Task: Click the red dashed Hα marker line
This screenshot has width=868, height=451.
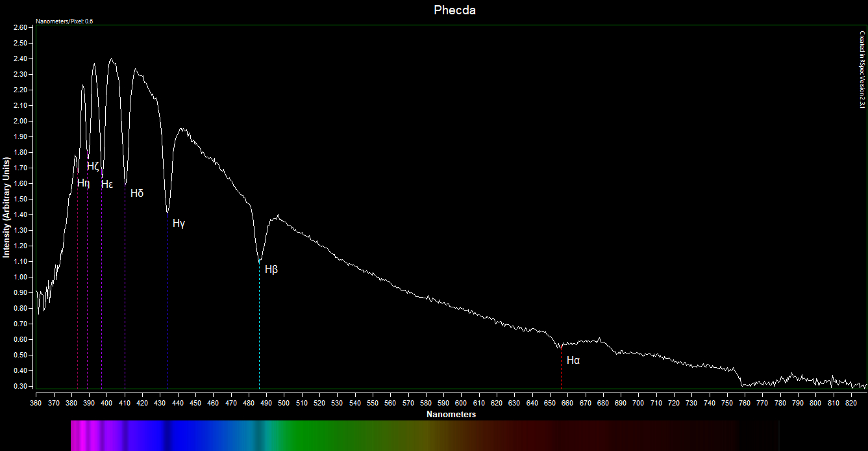Action: tap(562, 370)
